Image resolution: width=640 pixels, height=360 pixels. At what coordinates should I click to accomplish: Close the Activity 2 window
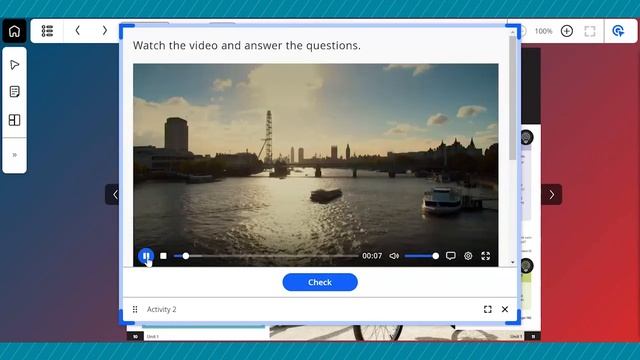[505, 309]
